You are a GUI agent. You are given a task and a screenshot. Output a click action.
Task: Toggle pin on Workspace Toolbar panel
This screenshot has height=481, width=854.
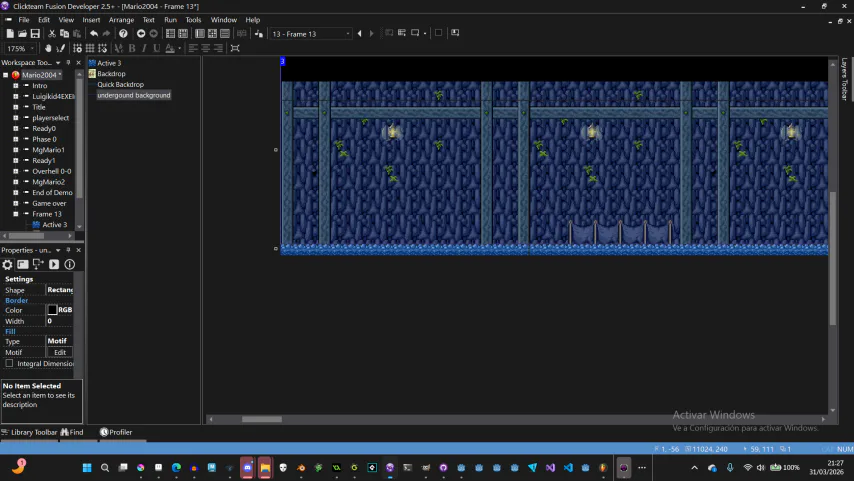[x=68, y=63]
